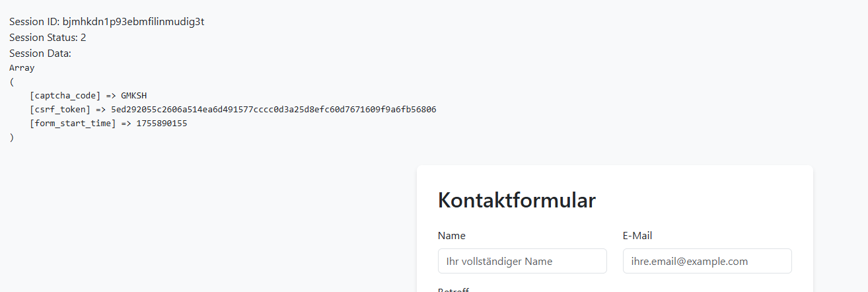The height and width of the screenshot is (292, 868).
Task: Click the opening parenthesis below Array
Action: 12,81
